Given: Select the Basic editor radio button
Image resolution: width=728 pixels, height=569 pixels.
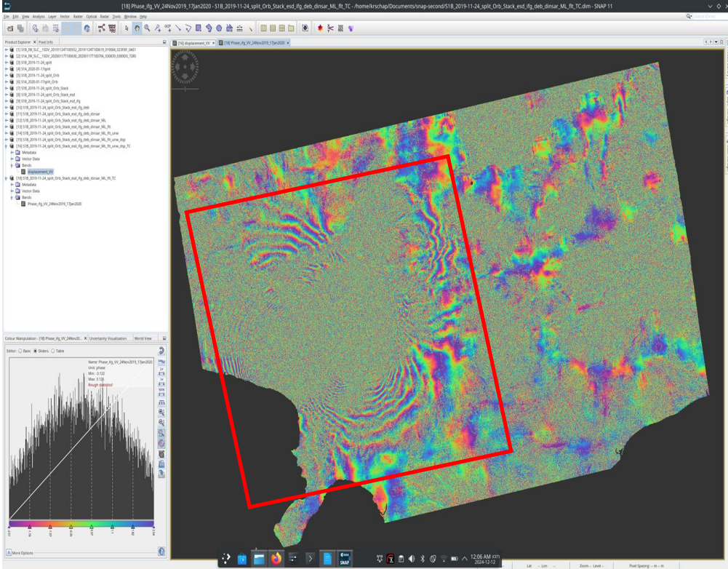Looking at the screenshot, I should [x=20, y=351].
